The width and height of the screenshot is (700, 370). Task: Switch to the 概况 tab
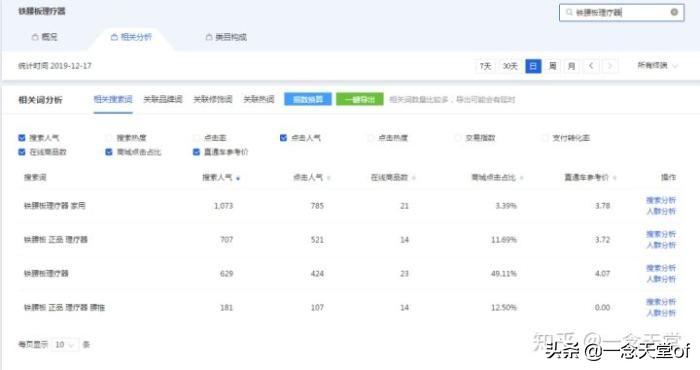[45, 37]
